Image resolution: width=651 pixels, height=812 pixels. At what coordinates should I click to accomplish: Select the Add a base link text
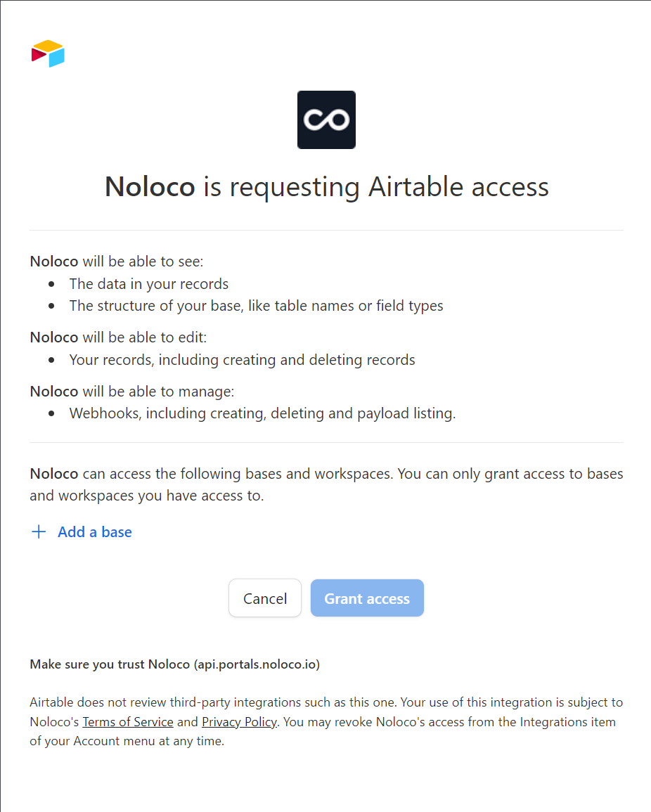[95, 532]
